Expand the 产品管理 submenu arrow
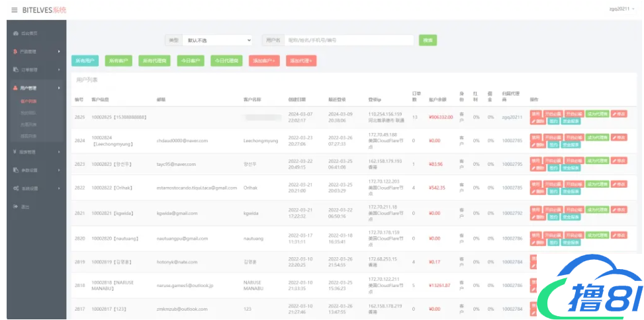The height and width of the screenshot is (320, 644). [x=59, y=52]
